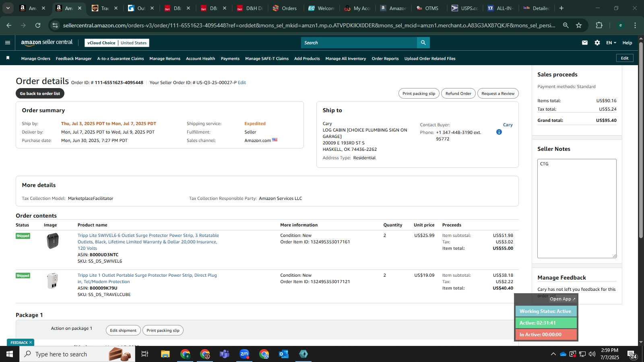644x362 pixels.
Task: Open the browser extensions puzzle icon
Action: click(599, 25)
